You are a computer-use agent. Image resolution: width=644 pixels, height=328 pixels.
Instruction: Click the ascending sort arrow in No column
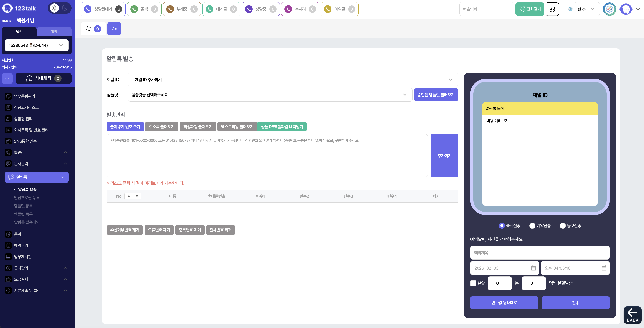(x=128, y=196)
